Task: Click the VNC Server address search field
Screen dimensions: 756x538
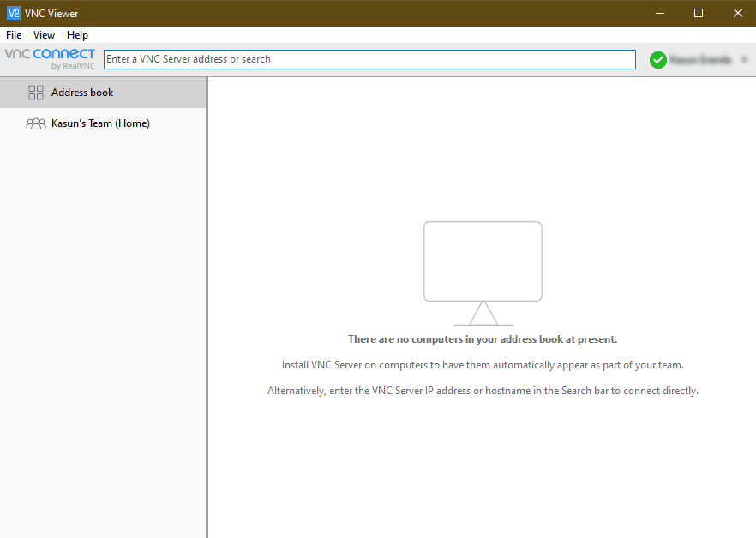Action: pyautogui.click(x=369, y=59)
